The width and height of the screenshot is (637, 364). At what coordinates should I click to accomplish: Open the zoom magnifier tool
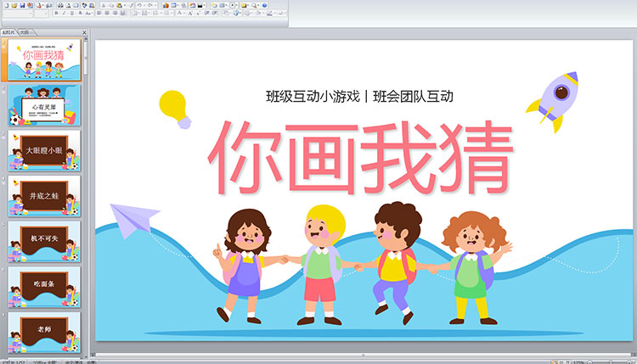(x=253, y=6)
